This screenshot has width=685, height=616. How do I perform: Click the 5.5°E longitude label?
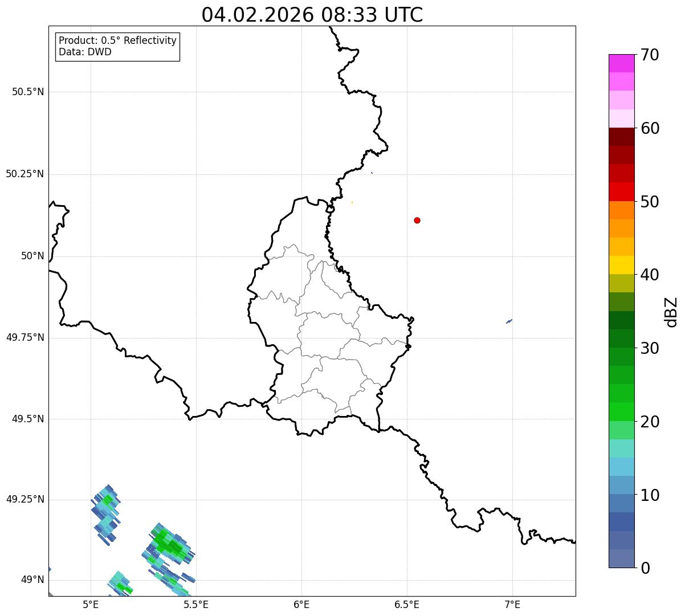(196, 604)
